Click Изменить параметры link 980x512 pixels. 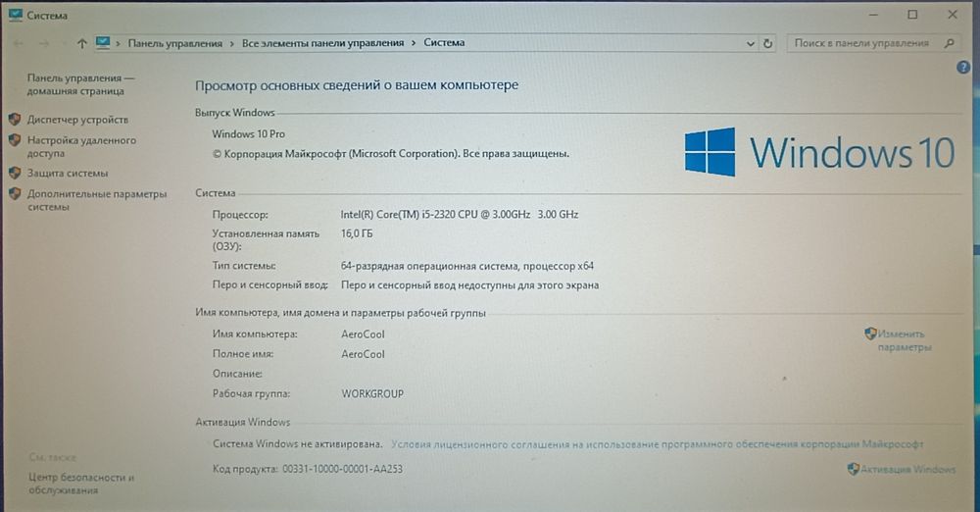905,340
